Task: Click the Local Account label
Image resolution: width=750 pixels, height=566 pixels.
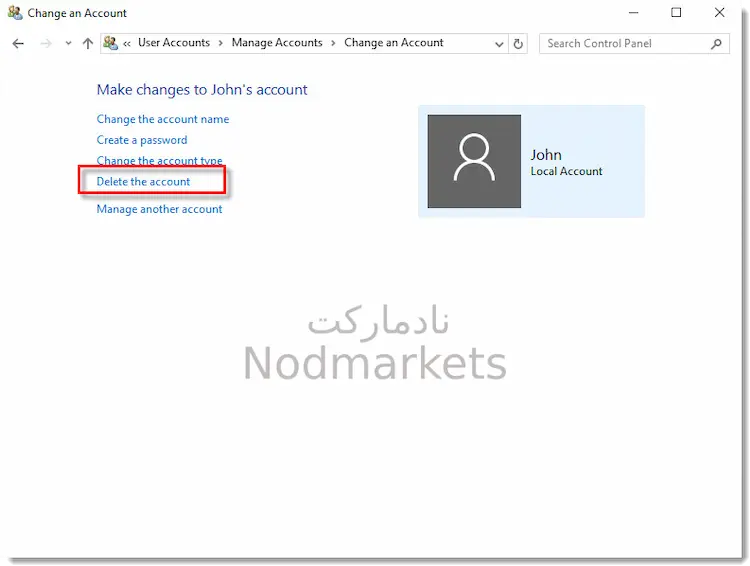Action: click(x=566, y=171)
